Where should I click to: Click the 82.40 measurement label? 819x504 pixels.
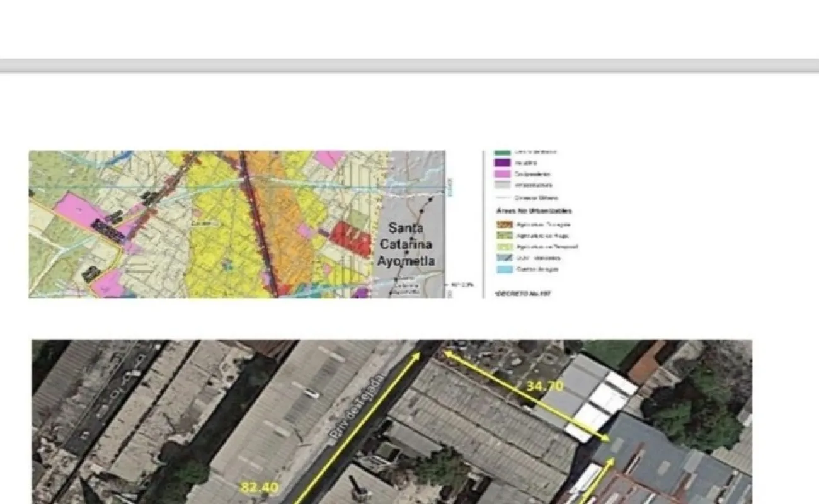pyautogui.click(x=259, y=487)
